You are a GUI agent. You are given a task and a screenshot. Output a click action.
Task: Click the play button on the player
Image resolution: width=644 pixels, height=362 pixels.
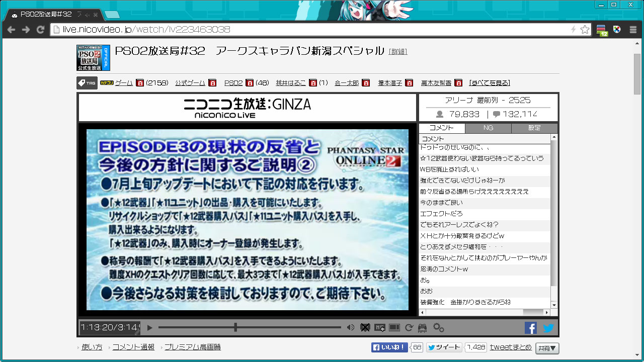[149, 328]
